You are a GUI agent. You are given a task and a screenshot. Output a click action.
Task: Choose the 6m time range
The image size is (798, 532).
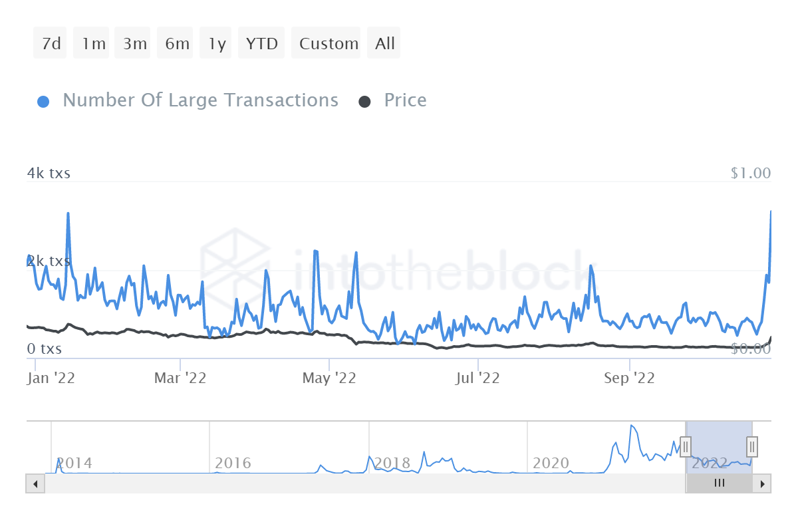coord(176,44)
